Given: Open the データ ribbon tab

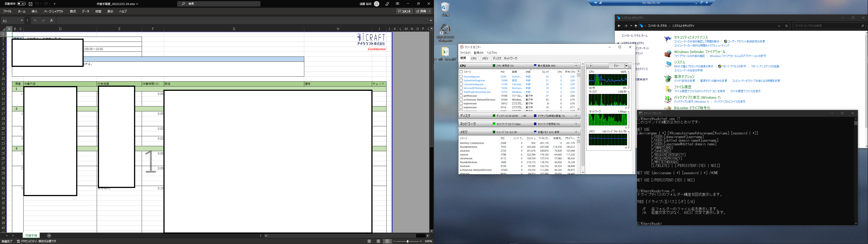Looking at the screenshot, I should 86,12.
